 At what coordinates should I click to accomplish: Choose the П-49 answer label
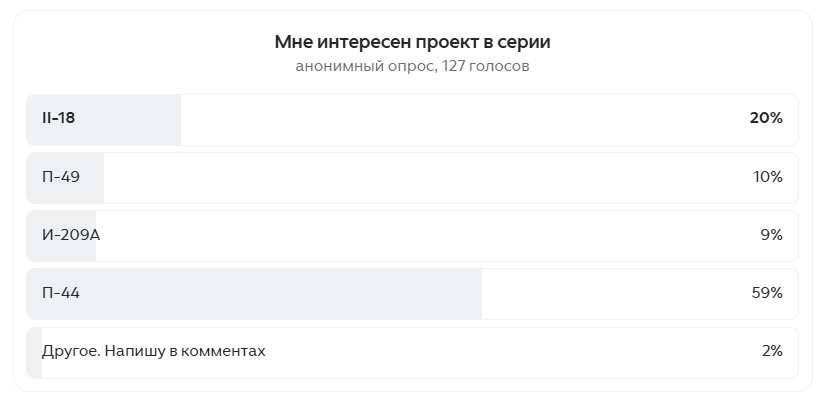coord(61,177)
